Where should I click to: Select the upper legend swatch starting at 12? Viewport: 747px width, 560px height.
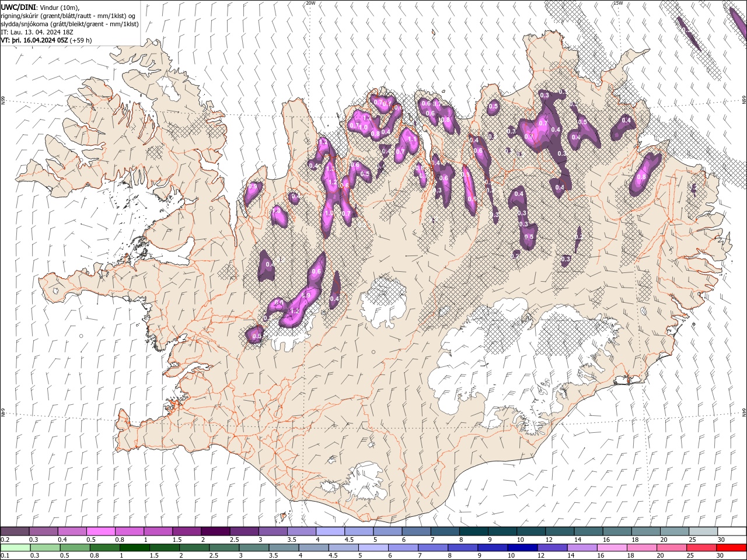pos(560,531)
